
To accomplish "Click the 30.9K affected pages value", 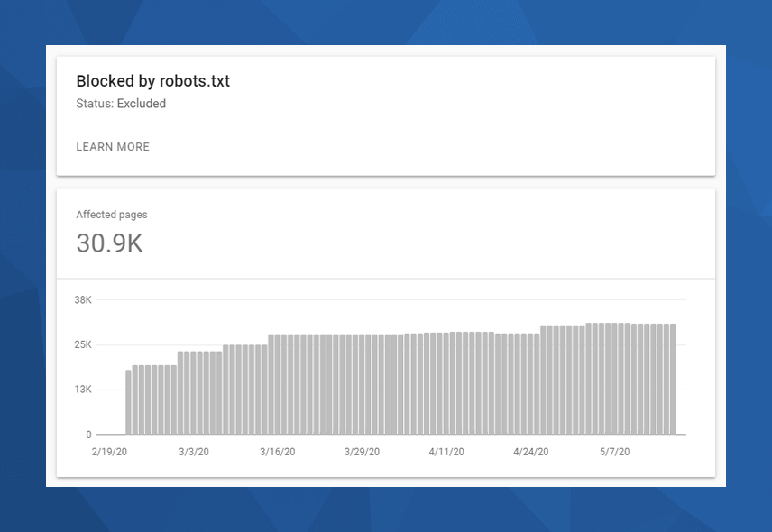I will pos(109,243).
